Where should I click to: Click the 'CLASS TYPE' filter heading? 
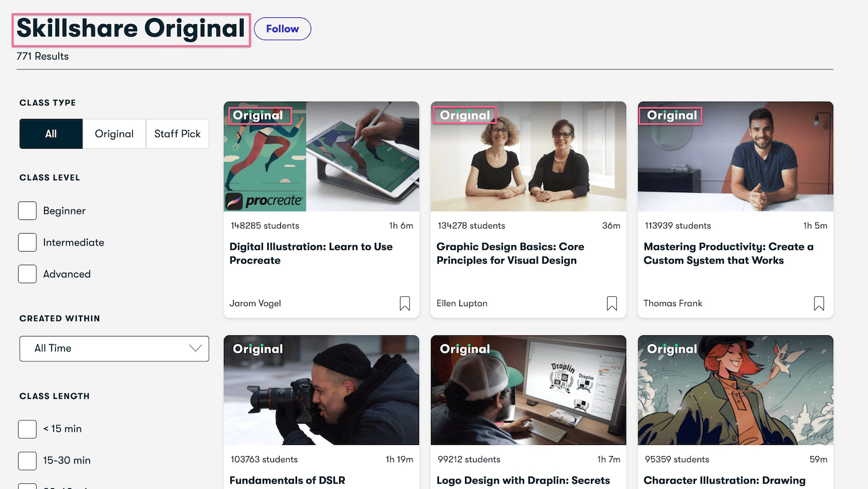point(48,103)
